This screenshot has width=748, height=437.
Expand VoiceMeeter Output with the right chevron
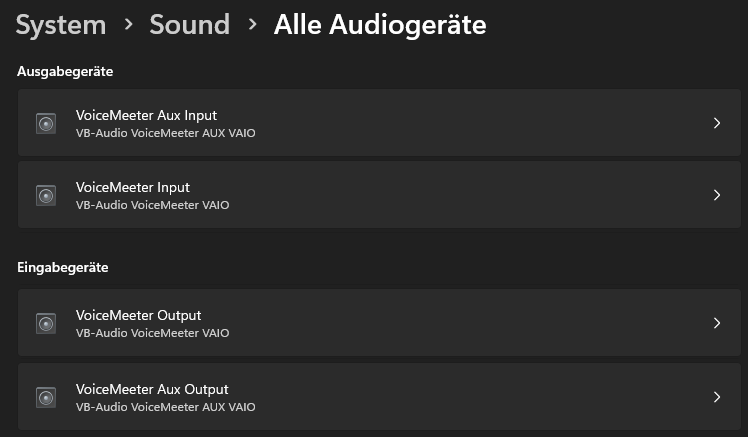[717, 323]
